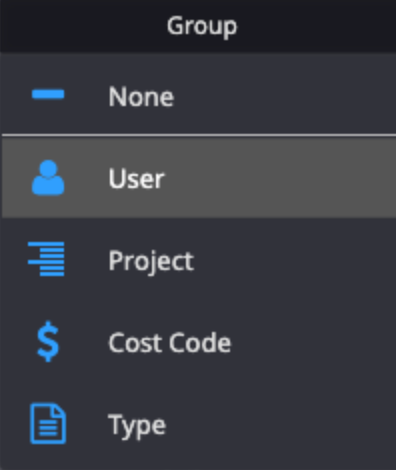
Task: Click the Project text label
Action: pyautogui.click(x=151, y=262)
